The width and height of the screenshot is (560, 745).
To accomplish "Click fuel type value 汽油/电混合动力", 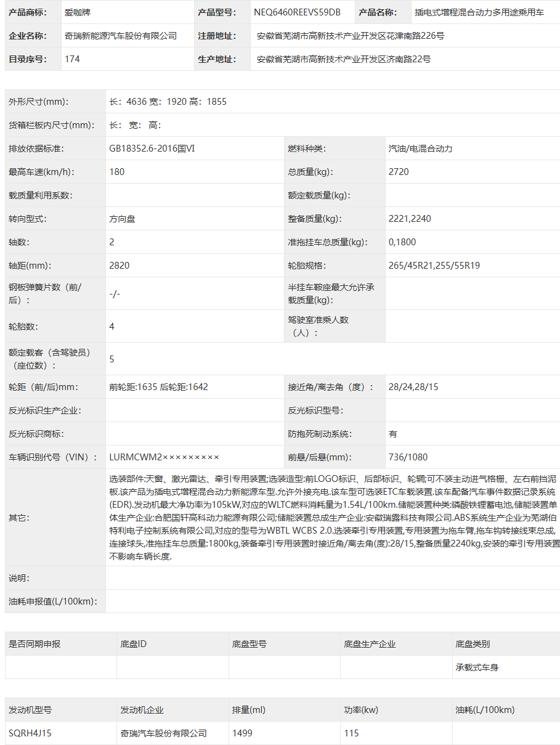I will [421, 149].
